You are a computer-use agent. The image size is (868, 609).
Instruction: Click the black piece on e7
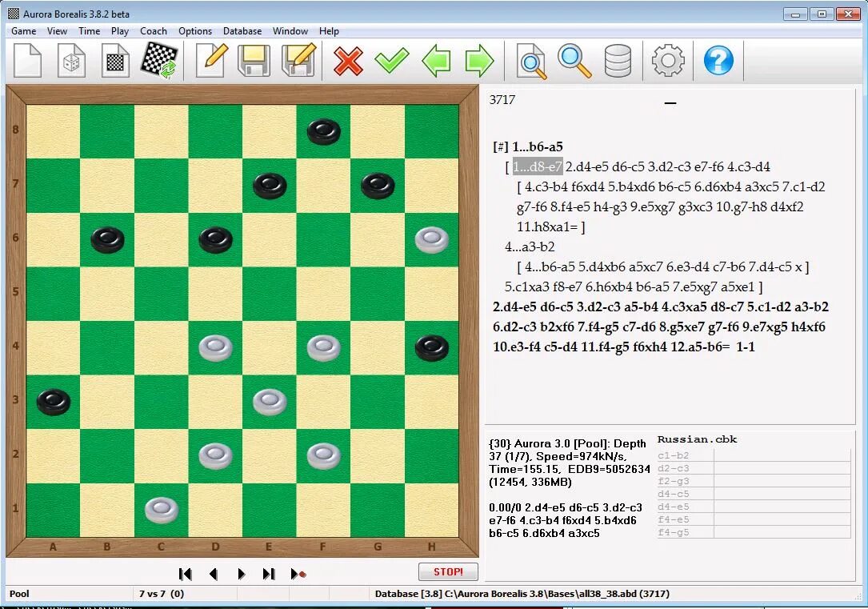tap(270, 186)
